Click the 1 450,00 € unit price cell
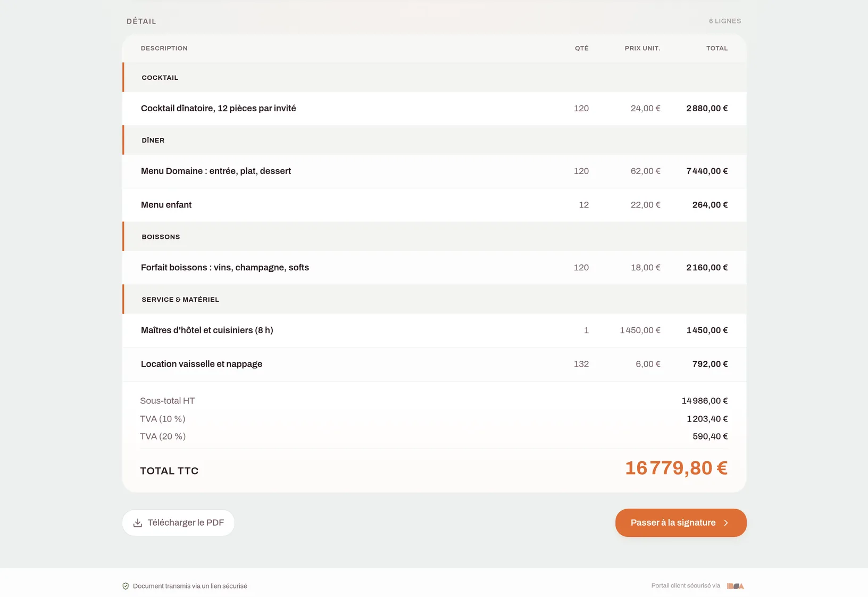Viewport: 868px width, 597px height. [x=640, y=330]
